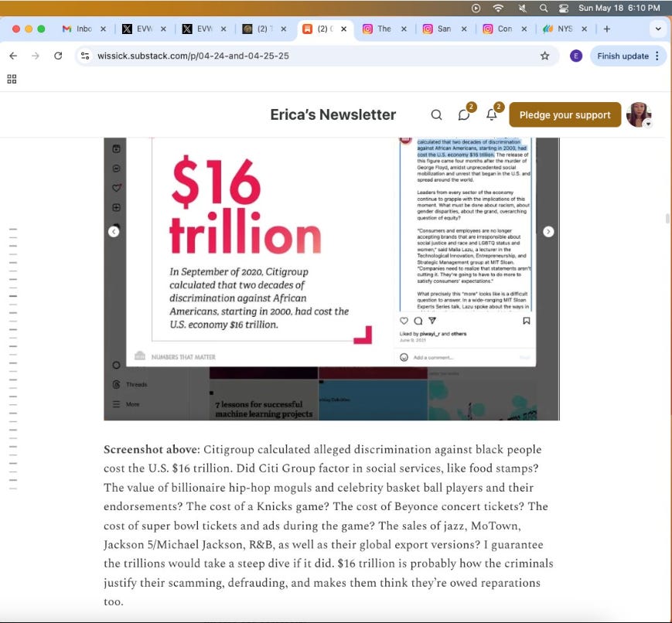Switch to the NYS tab
Screen dimensions: 672x623
coord(558,29)
